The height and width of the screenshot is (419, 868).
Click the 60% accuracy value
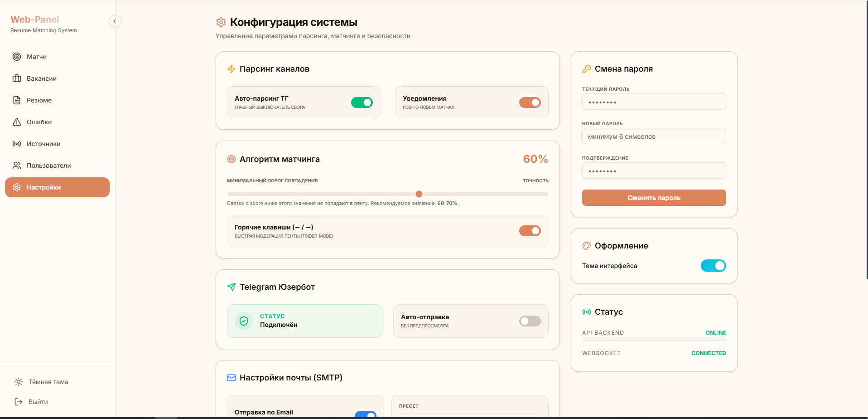535,159
